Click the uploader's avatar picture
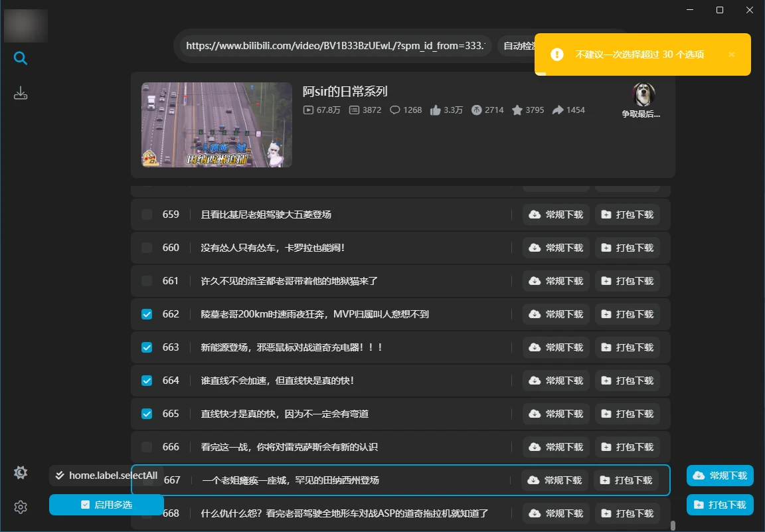Image resolution: width=765 pixels, height=532 pixels. 643,95
